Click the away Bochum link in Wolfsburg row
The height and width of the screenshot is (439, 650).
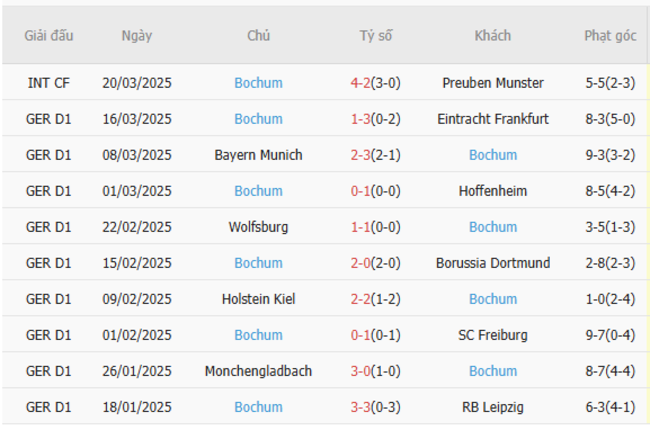(493, 227)
